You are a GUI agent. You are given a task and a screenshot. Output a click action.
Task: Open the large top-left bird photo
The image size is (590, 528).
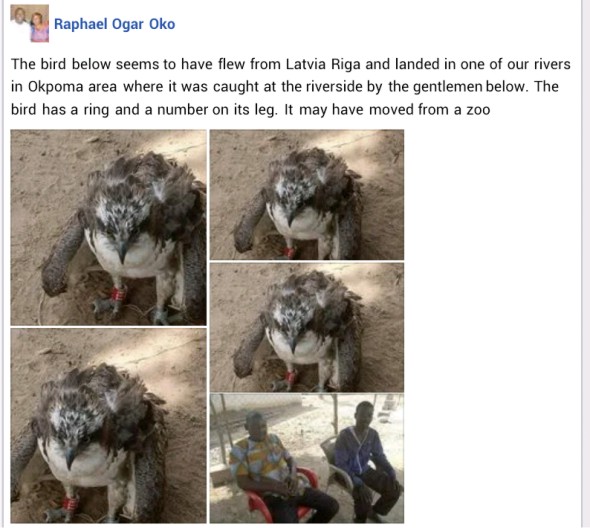pos(108,227)
